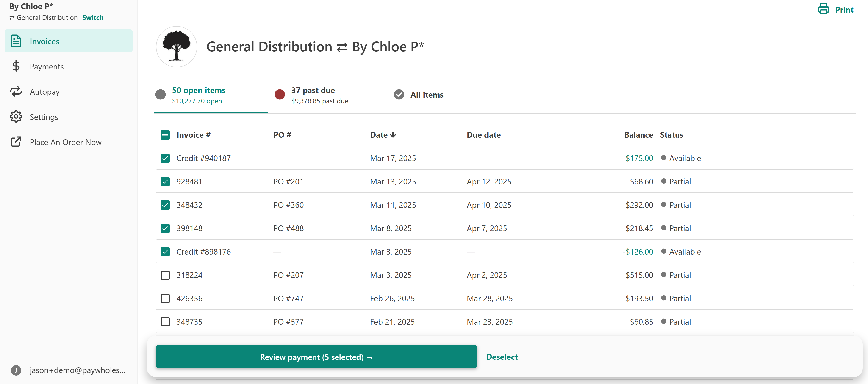The width and height of the screenshot is (868, 384).
Task: Open the Autopay menu item
Action: [68, 92]
